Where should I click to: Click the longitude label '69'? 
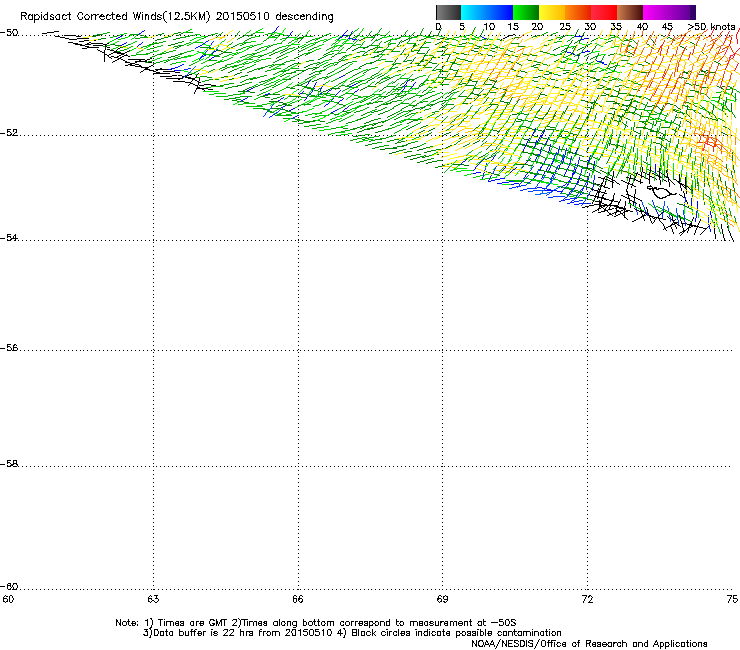[x=442, y=599]
